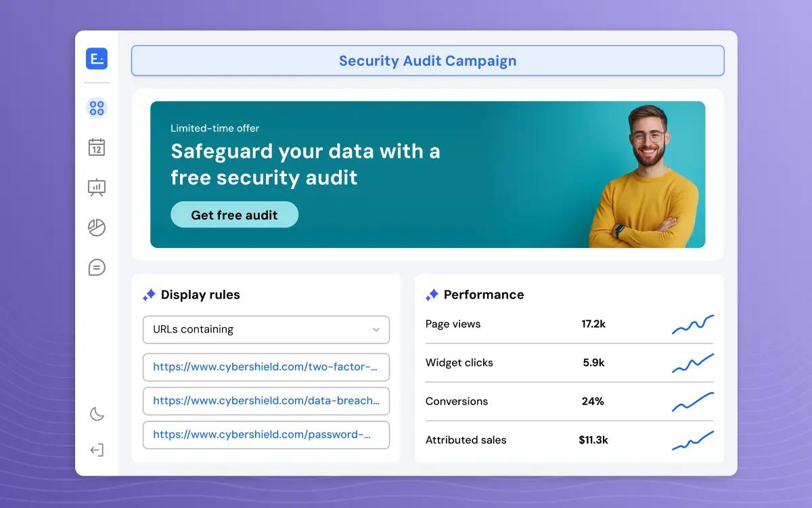Image resolution: width=812 pixels, height=508 pixels.
Task: Click the logout icon in sidebar
Action: [97, 450]
